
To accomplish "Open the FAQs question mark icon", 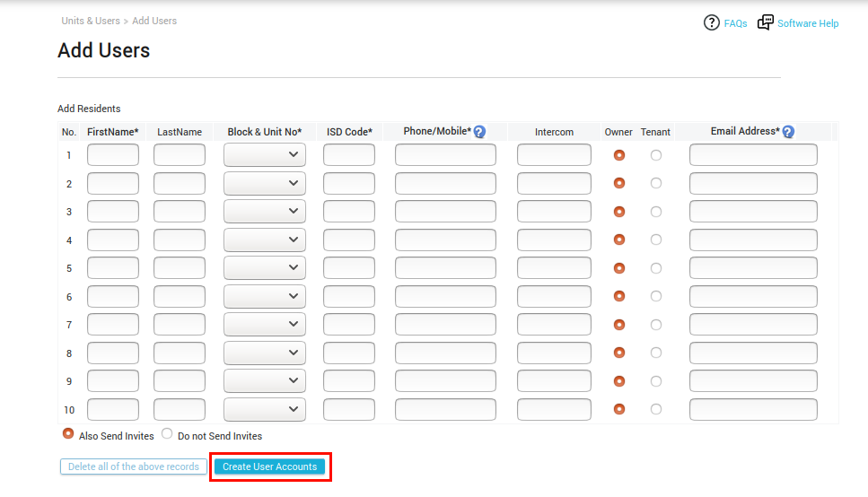I will [x=711, y=22].
